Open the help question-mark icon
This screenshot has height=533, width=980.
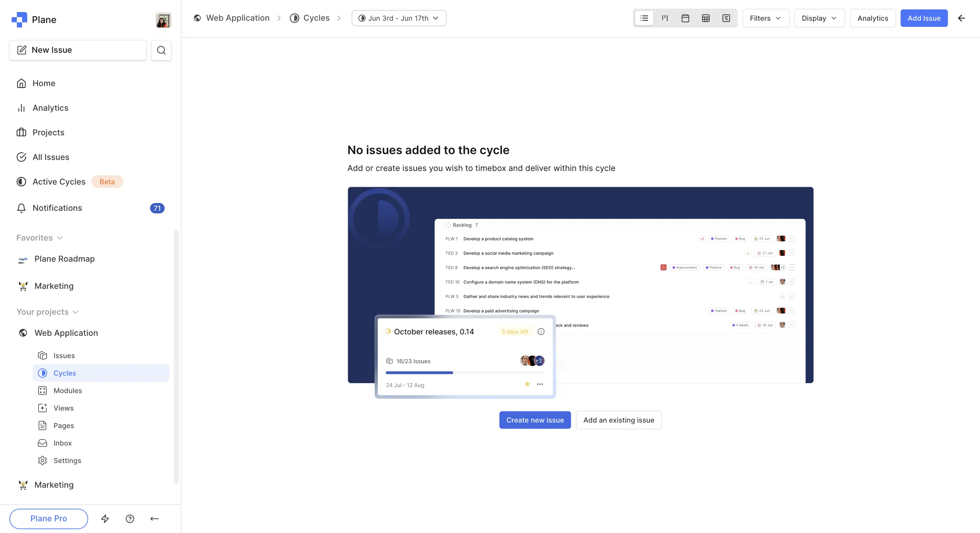[x=130, y=518]
